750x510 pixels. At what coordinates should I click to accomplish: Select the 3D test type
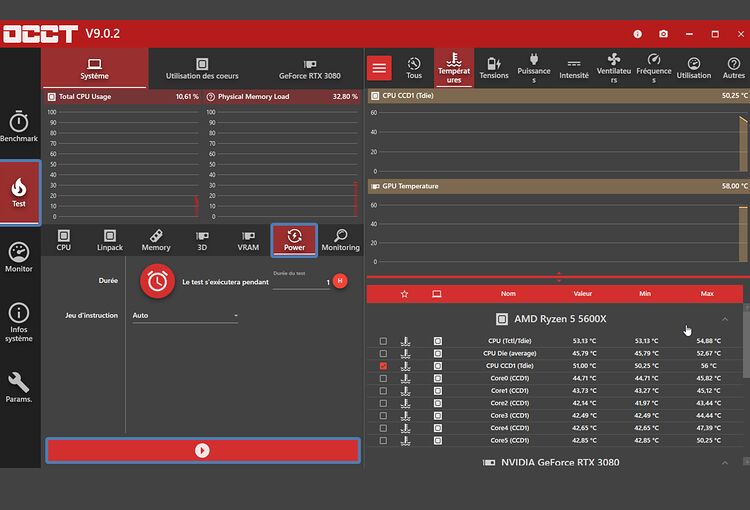pos(202,240)
